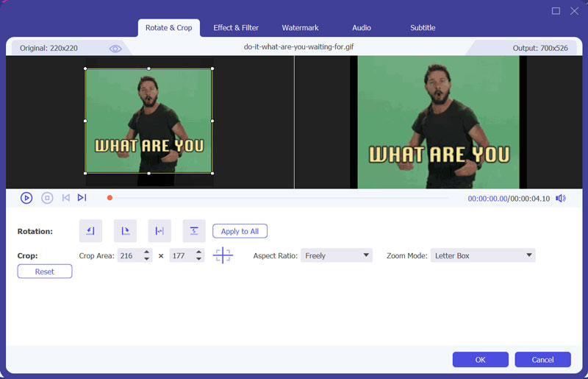The height and width of the screenshot is (379, 588).
Task: Select the top-left crop handle
Action: coord(85,68)
